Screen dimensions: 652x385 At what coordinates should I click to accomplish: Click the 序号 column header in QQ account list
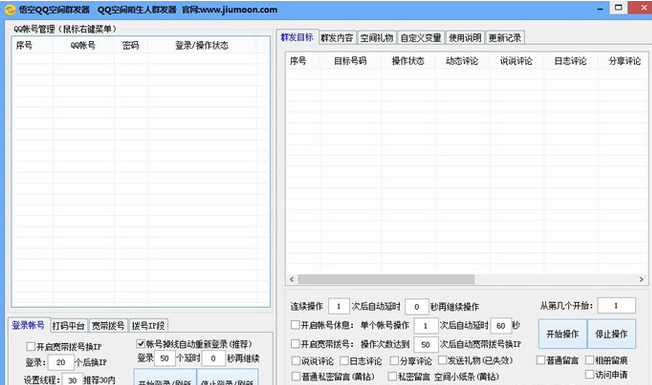[32, 45]
